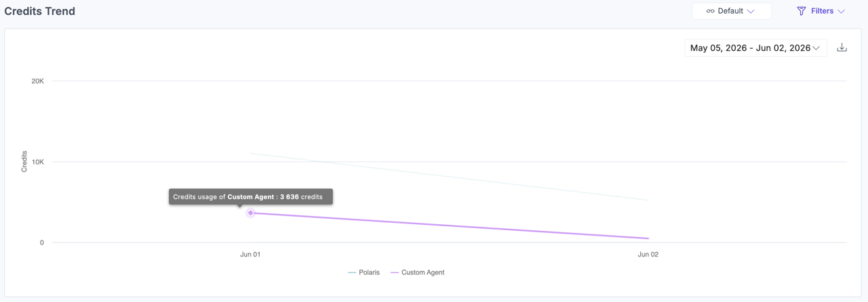Toggle Custom Agent series in legend
Image resolution: width=868 pixels, height=302 pixels.
click(x=418, y=272)
